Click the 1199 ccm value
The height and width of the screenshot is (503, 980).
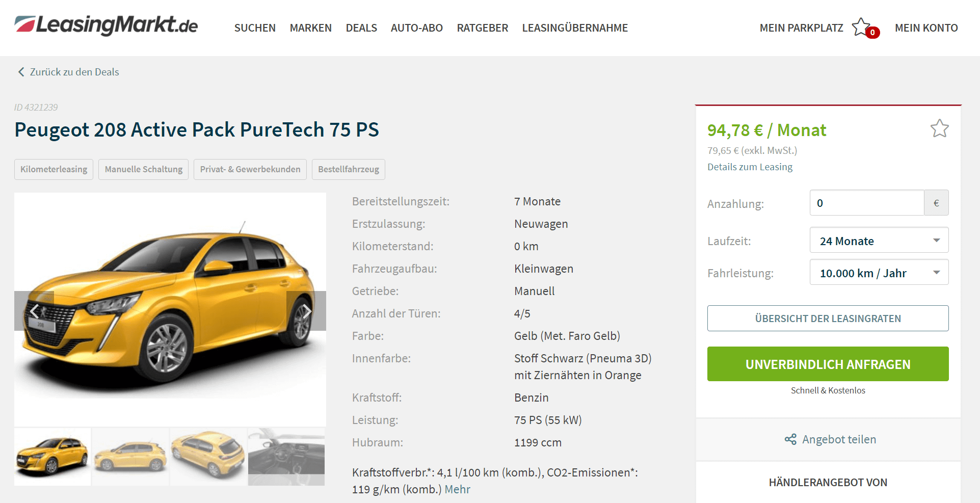[x=538, y=442]
